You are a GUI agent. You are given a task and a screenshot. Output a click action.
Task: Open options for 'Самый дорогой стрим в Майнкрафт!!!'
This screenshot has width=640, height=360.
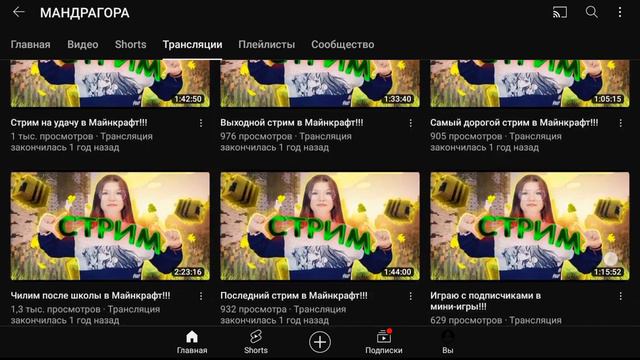tap(620, 123)
